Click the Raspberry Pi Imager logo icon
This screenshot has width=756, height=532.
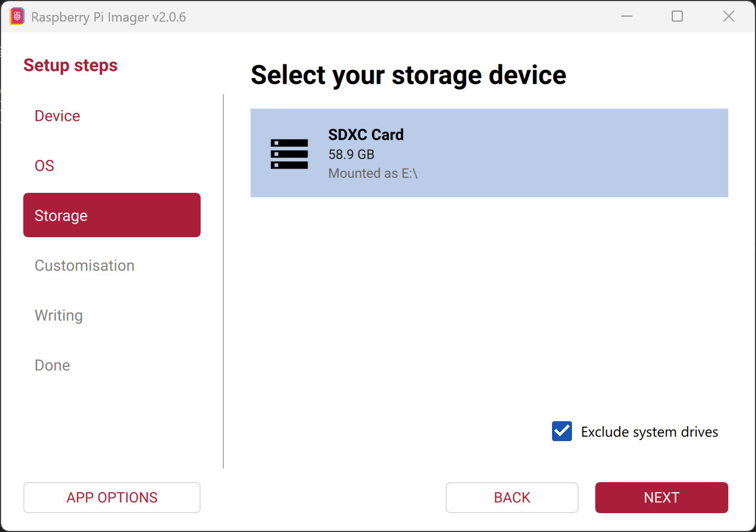(17, 17)
